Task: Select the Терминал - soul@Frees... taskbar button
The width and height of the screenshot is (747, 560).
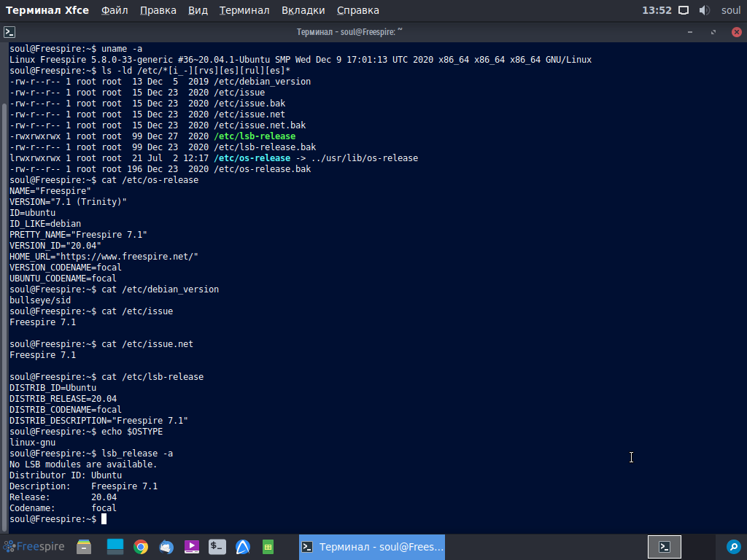Action: (x=371, y=547)
